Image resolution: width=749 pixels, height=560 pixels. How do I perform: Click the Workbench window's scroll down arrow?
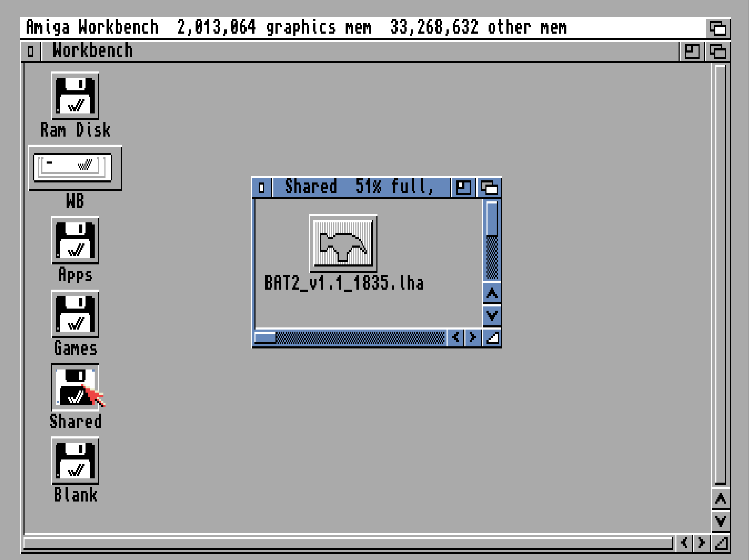click(720, 521)
